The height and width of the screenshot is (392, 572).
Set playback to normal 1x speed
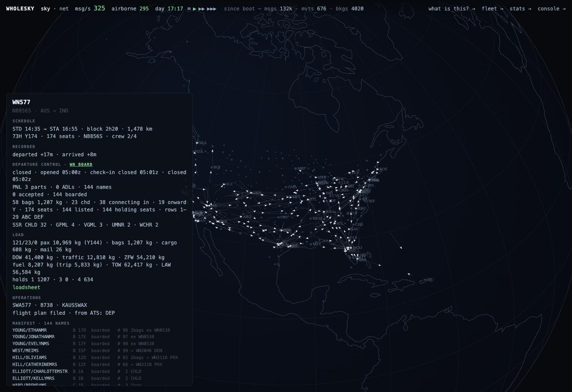click(195, 9)
